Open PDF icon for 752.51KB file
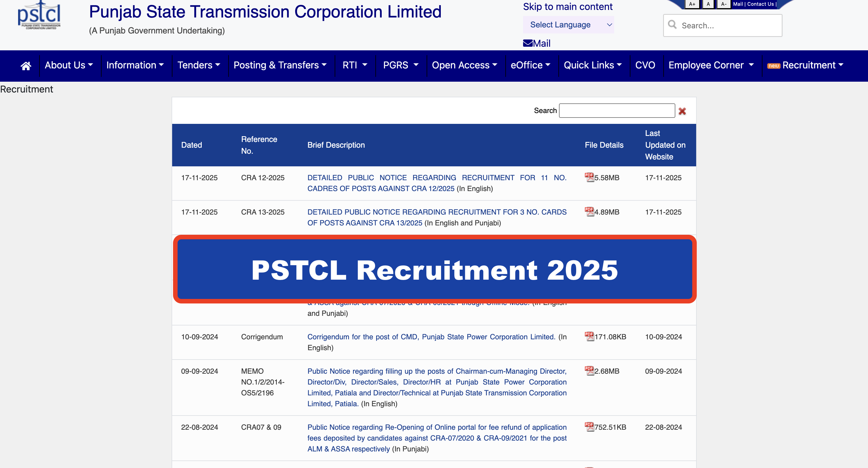The height and width of the screenshot is (468, 868). pyautogui.click(x=589, y=427)
